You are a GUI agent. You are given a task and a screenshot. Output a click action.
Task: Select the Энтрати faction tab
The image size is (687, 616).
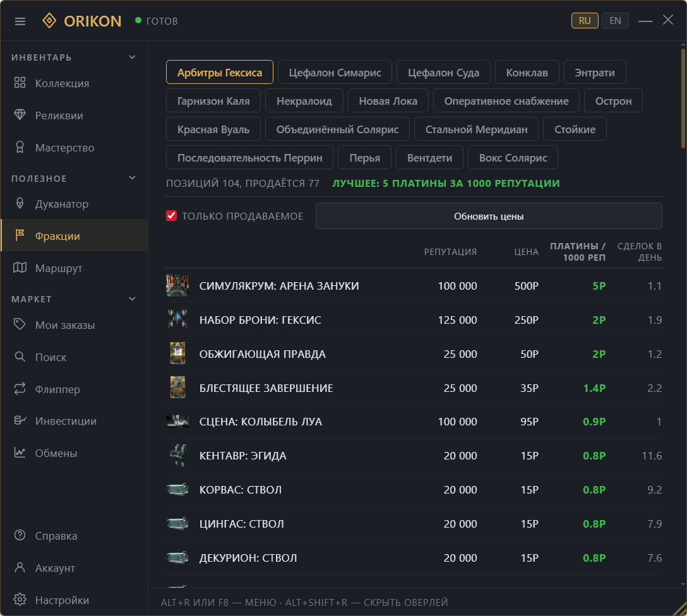click(x=595, y=72)
